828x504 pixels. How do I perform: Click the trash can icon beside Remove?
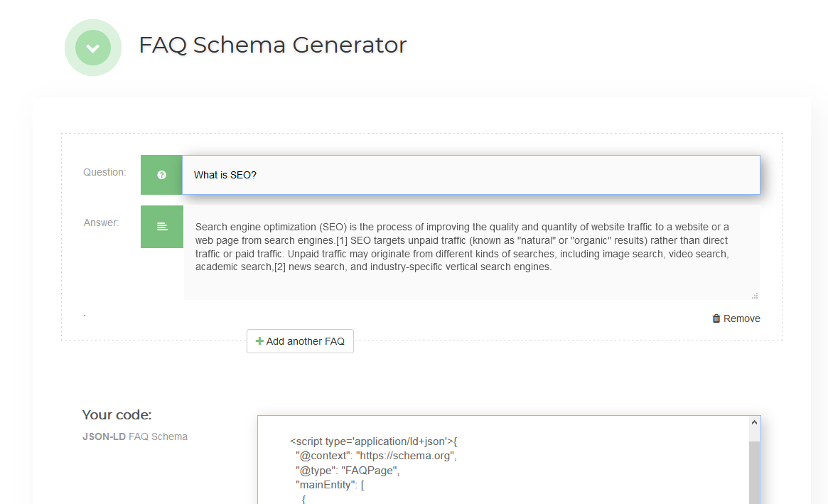click(716, 318)
